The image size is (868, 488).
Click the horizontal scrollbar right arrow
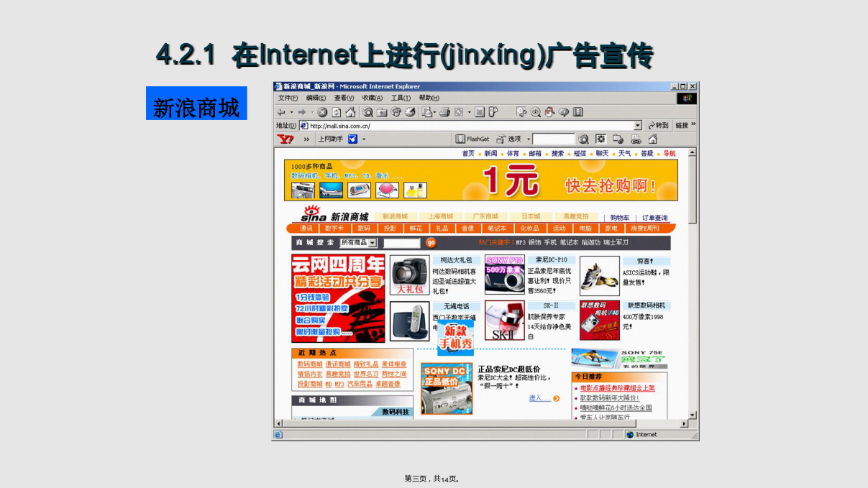tap(684, 424)
